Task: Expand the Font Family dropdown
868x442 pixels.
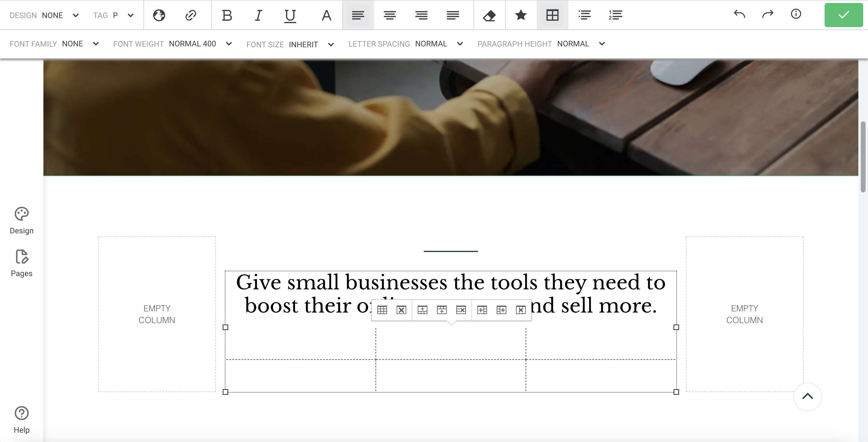Action: (x=54, y=44)
